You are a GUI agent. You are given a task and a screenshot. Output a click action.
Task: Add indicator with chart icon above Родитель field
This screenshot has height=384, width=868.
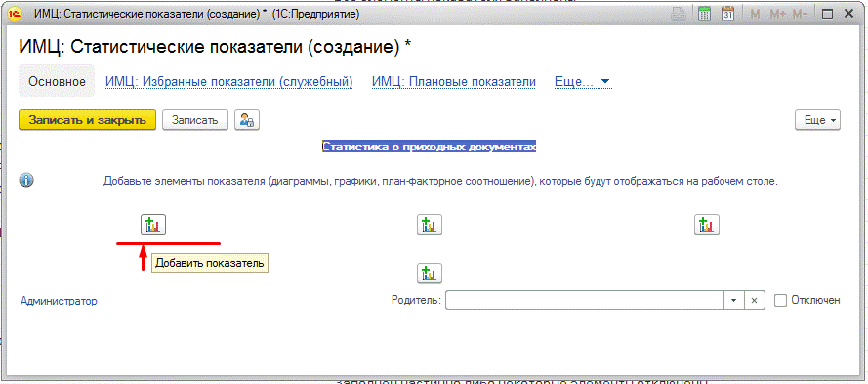(430, 273)
